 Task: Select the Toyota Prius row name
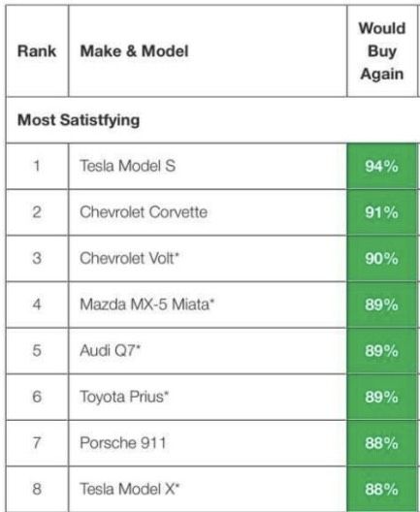point(124,397)
